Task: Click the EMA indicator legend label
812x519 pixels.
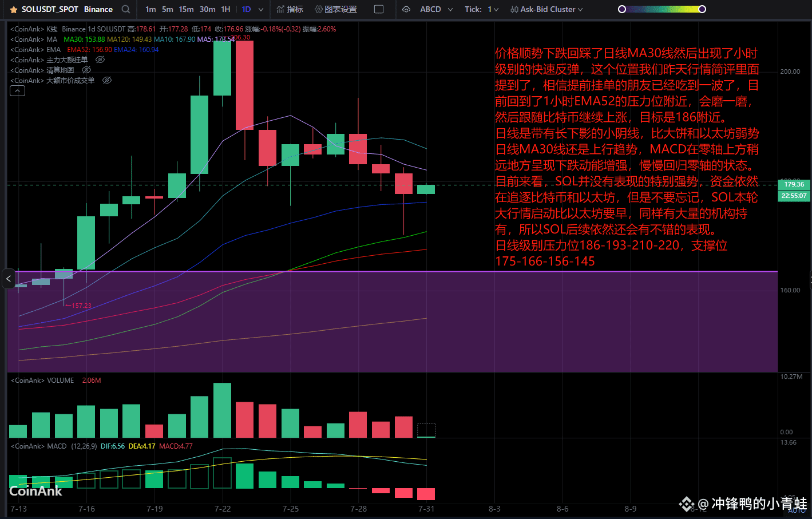Action: click(54, 49)
